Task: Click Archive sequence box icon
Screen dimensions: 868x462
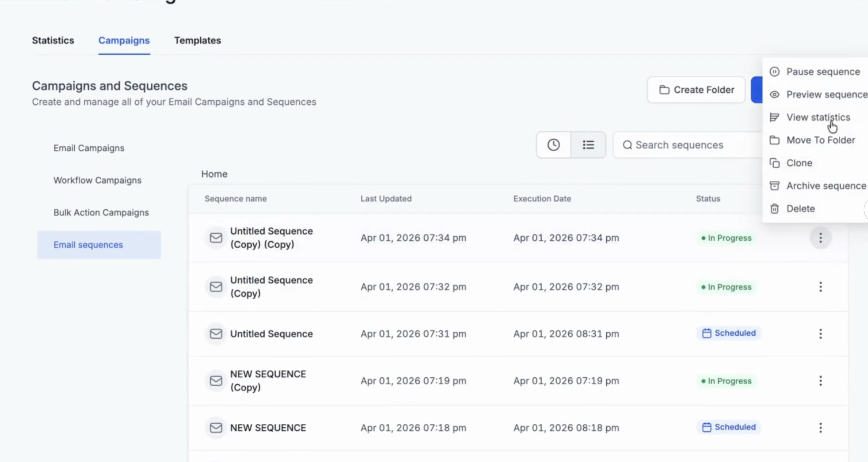Action: coord(774,186)
